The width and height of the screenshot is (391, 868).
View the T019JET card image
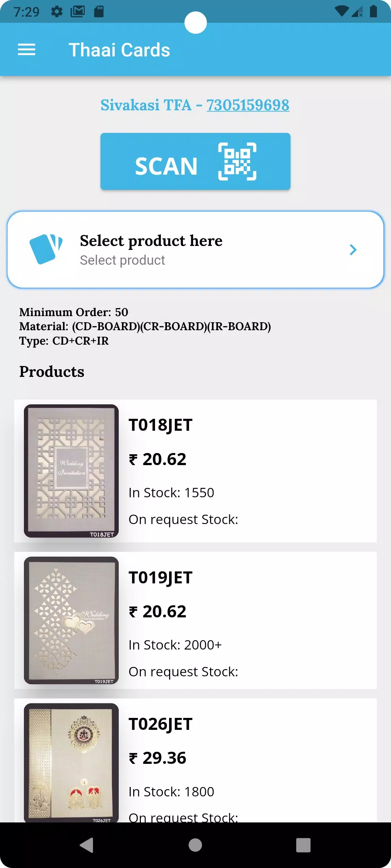[71, 620]
